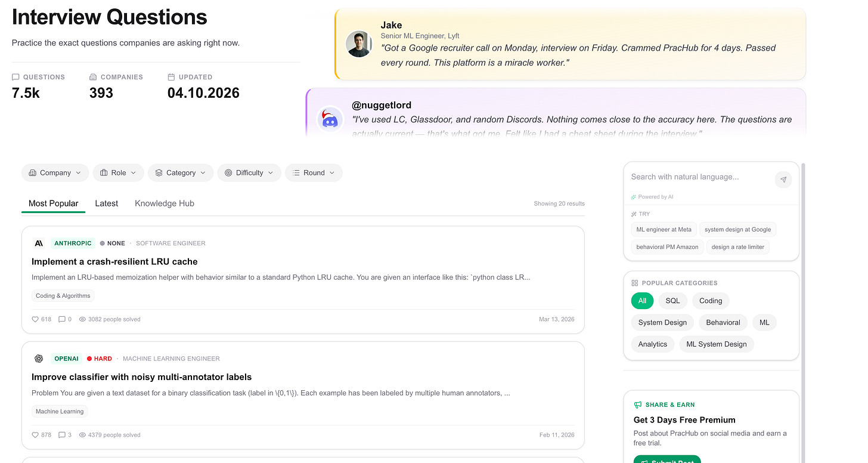Click the Companies building icon
The width and height of the screenshot is (868, 463).
93,77
